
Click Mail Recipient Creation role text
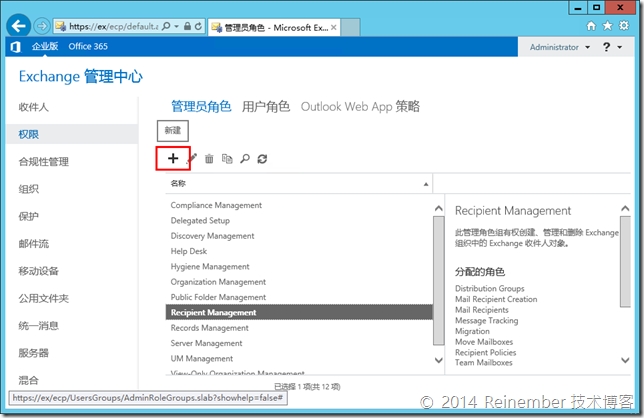pos(496,299)
